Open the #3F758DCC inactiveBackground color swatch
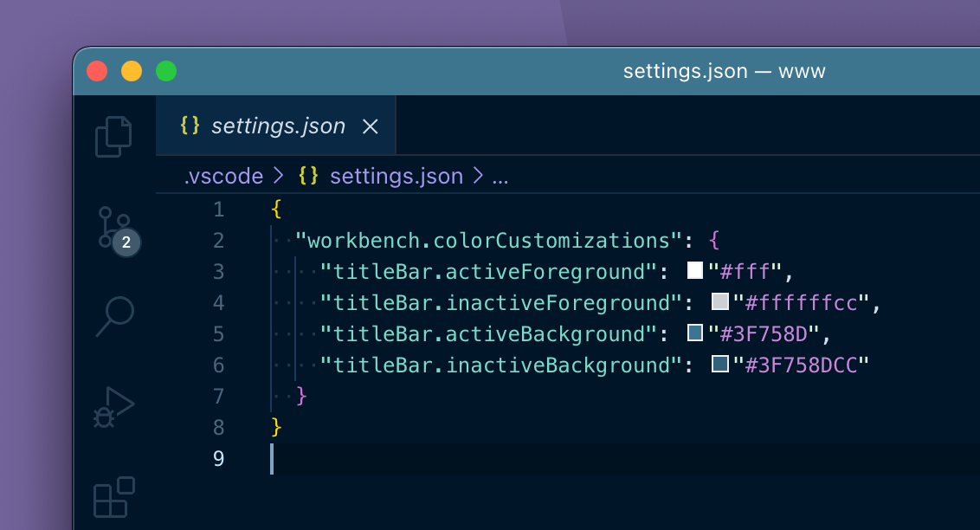Screen dimensions: 980x530 coord(719,365)
